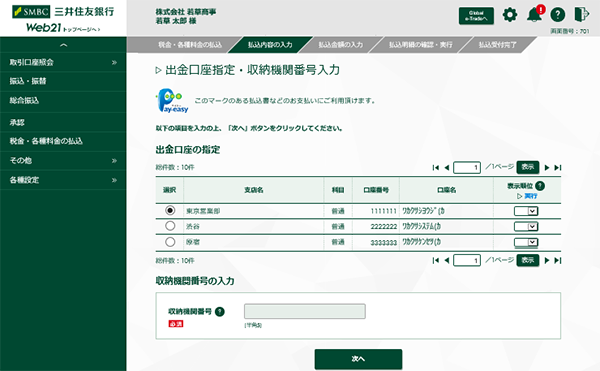Expand その他 menu
This screenshot has height=371, width=600.
(63, 161)
